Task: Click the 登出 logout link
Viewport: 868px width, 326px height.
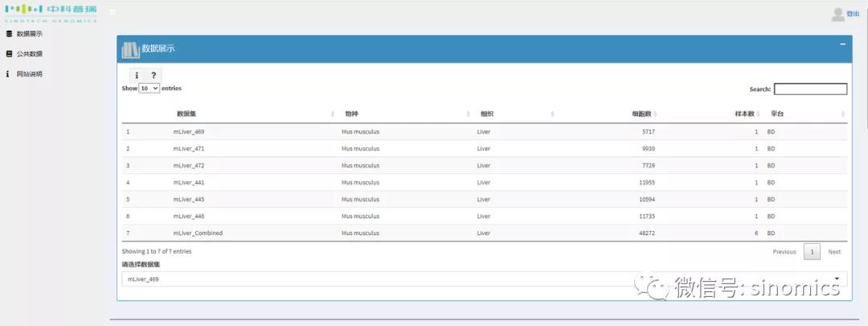Action: click(x=853, y=14)
